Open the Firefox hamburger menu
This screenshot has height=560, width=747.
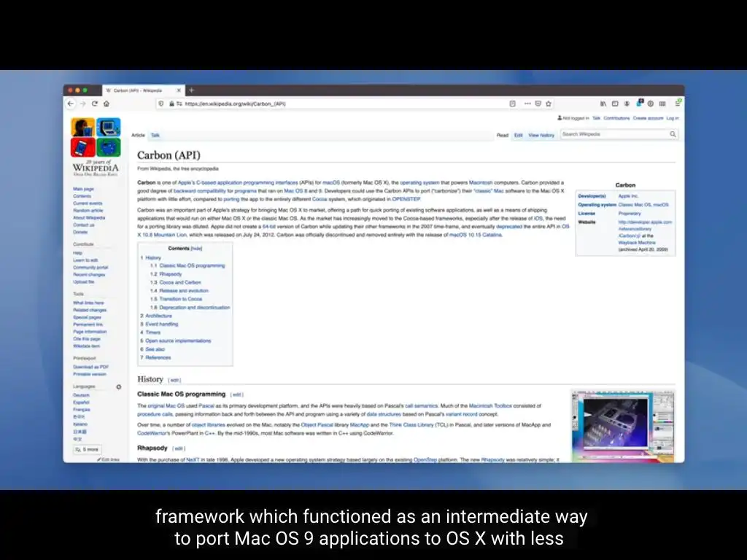pos(678,103)
